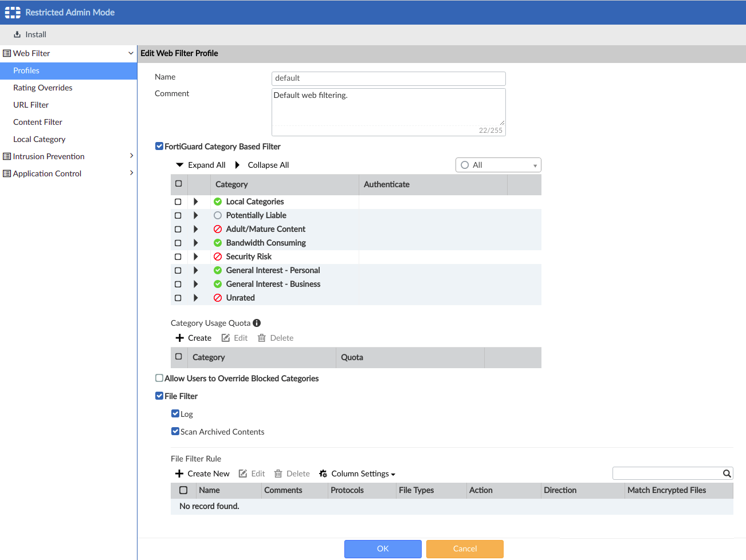Disable Scan Archived Contents checkbox
Viewport: 746px width, 560px height.
[x=175, y=432]
